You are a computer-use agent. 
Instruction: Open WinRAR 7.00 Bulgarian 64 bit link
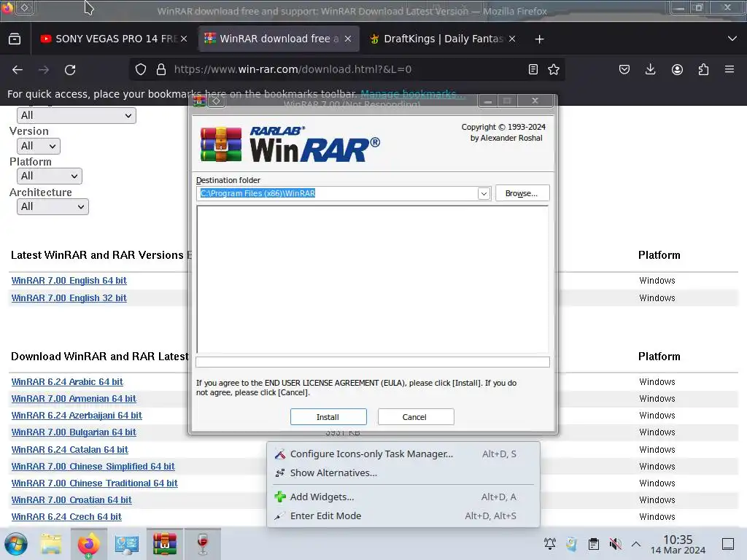(x=74, y=432)
